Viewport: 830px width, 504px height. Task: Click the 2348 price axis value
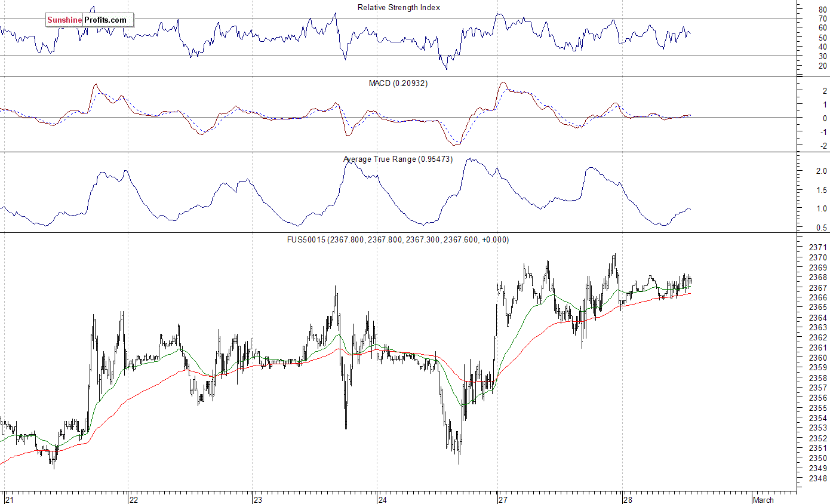[x=817, y=478]
